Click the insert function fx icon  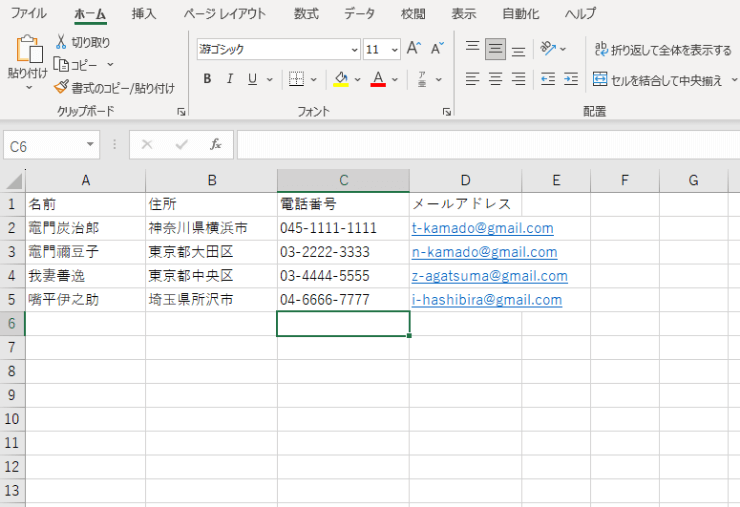tap(215, 145)
